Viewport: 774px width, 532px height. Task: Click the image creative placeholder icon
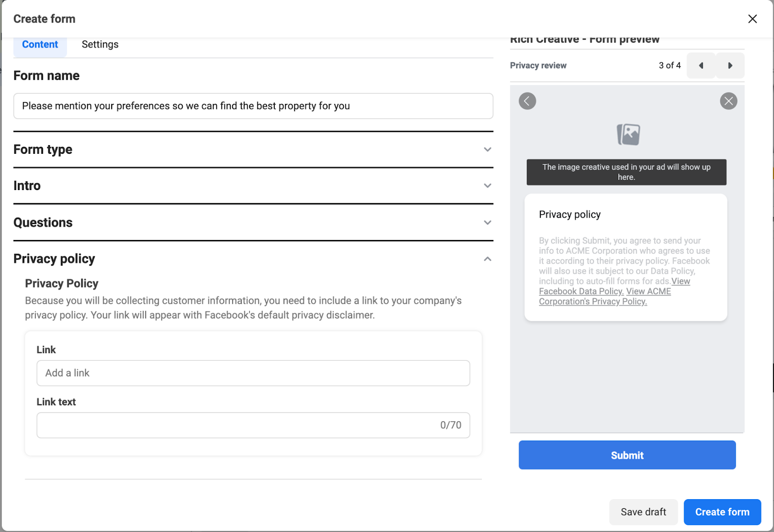pos(628,134)
